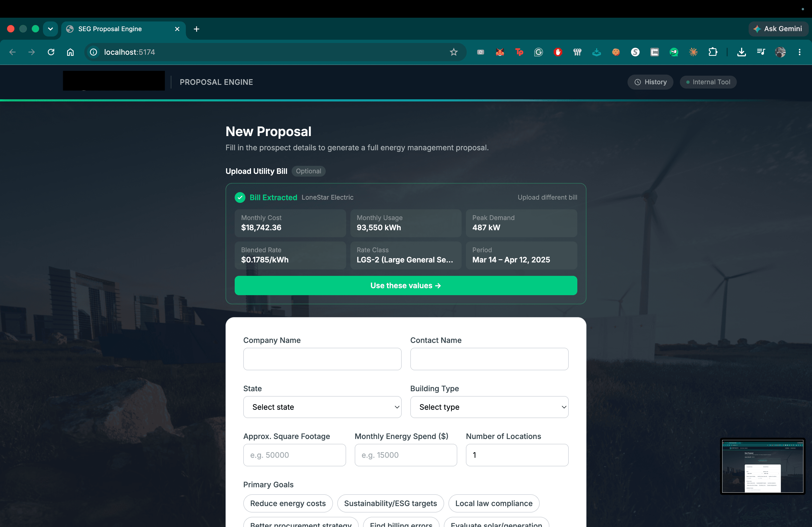Focus the Approx. Square Footage field
This screenshot has height=527, width=812.
click(x=295, y=455)
